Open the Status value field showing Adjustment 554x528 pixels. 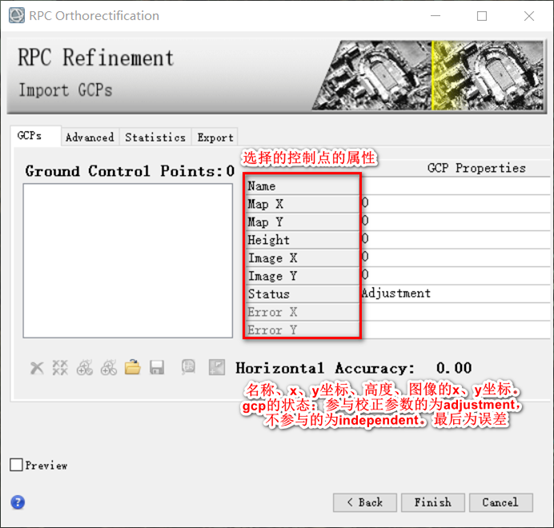click(x=456, y=293)
